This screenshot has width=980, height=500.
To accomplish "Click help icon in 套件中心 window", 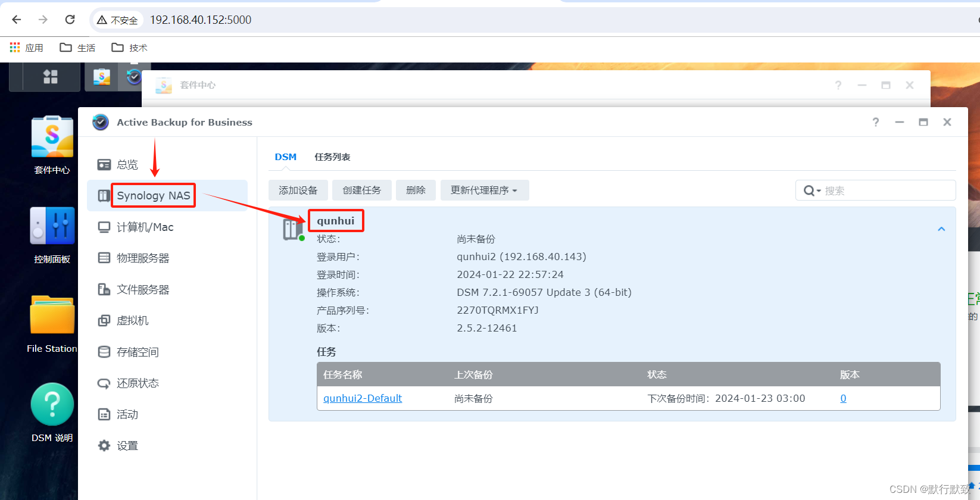I will [838, 85].
